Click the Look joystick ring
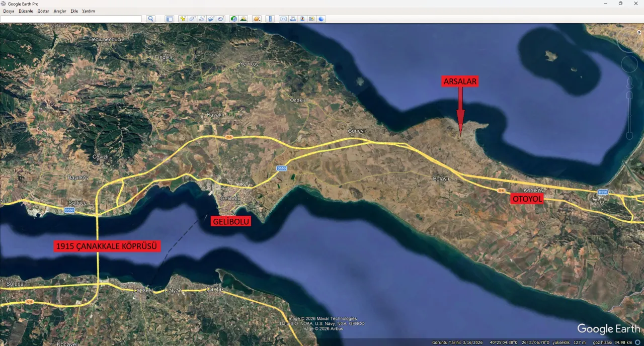The width and height of the screenshot is (644, 346). tap(629, 39)
